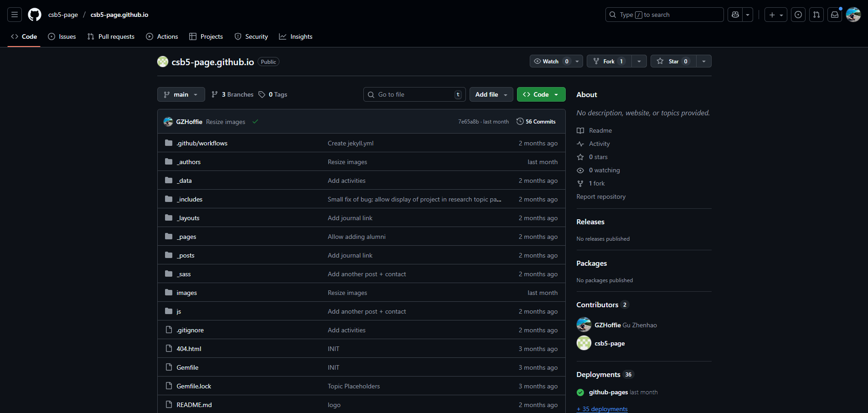The width and height of the screenshot is (868, 413).
Task: Open the Copilot icon in header
Action: [735, 15]
